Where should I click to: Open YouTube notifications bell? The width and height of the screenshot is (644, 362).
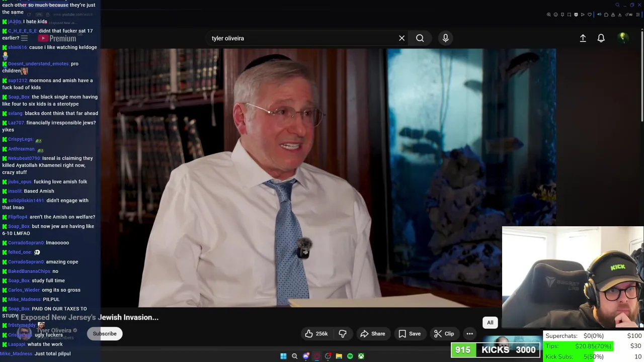click(601, 38)
